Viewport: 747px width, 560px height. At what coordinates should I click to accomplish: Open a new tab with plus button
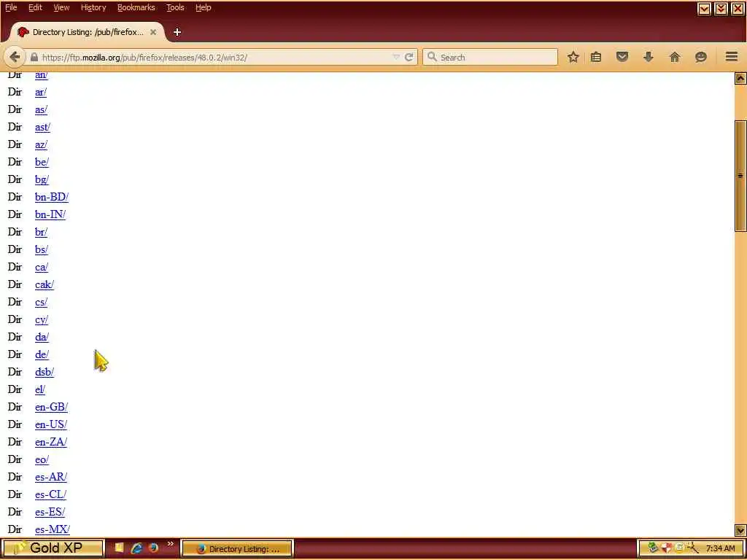pos(177,32)
